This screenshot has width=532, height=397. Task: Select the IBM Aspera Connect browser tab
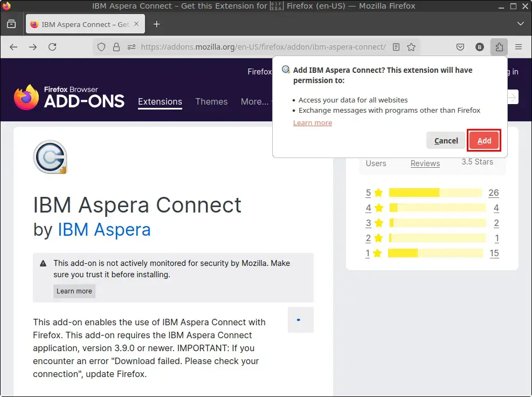pos(85,24)
